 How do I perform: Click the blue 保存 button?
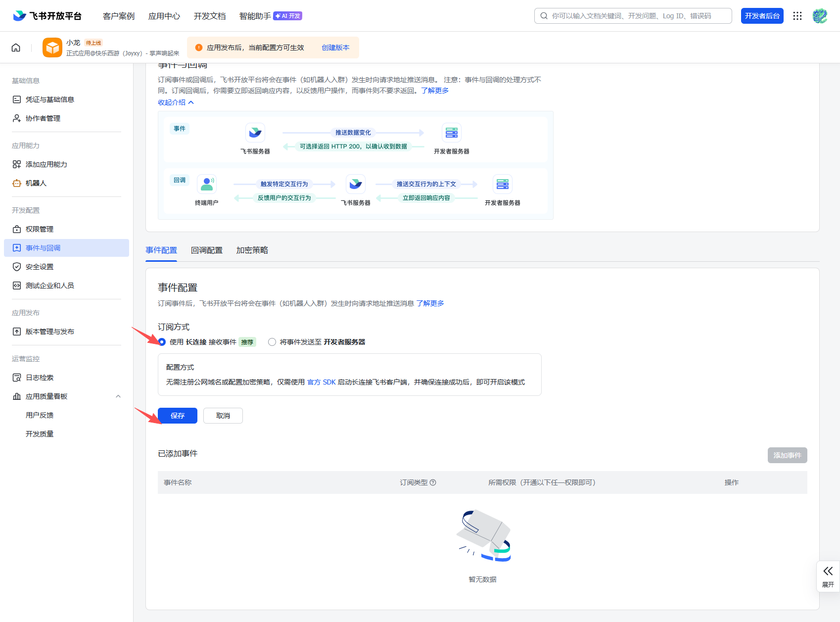point(178,416)
